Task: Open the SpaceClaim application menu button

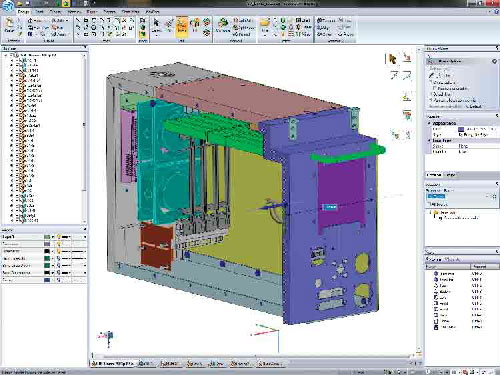Action: pyautogui.click(x=7, y=6)
